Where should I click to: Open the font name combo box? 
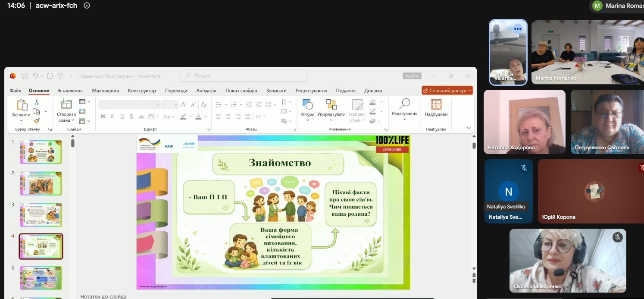[x=129, y=104]
